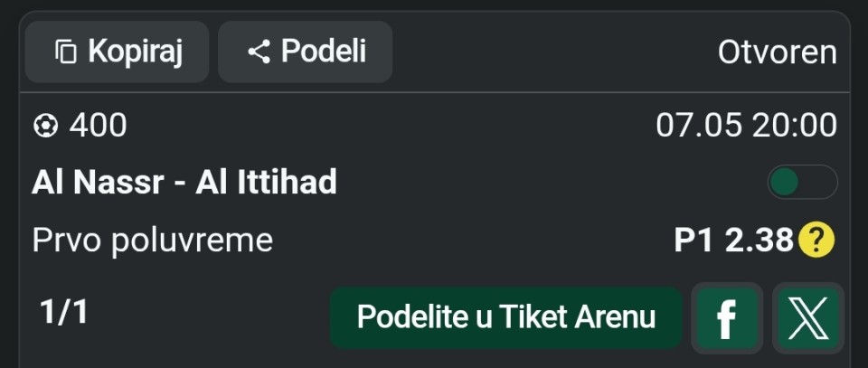Image resolution: width=868 pixels, height=368 pixels.
Task: Click the Podeli button
Action: pyautogui.click(x=305, y=52)
